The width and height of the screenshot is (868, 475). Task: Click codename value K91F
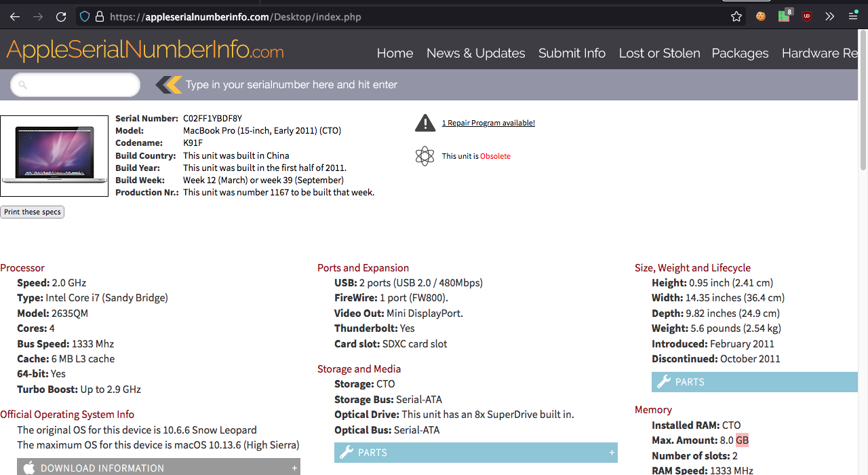pyautogui.click(x=193, y=142)
